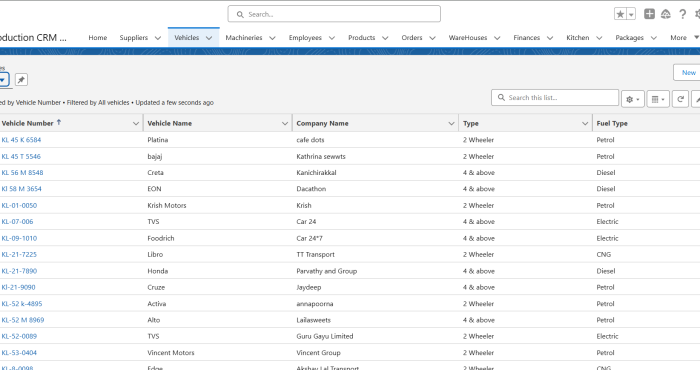Sort by the Fuel Type column header
This screenshot has height=370, width=700.
(x=612, y=123)
